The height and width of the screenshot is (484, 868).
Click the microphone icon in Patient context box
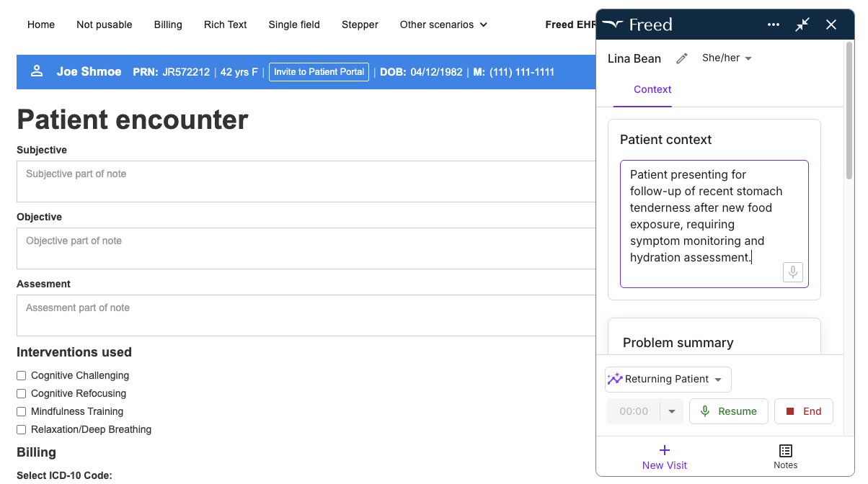(792, 272)
